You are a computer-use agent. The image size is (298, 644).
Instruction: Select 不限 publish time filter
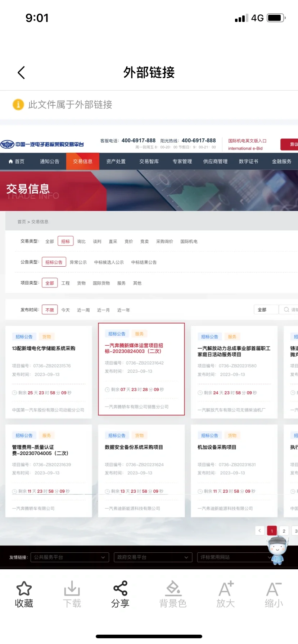click(x=50, y=310)
